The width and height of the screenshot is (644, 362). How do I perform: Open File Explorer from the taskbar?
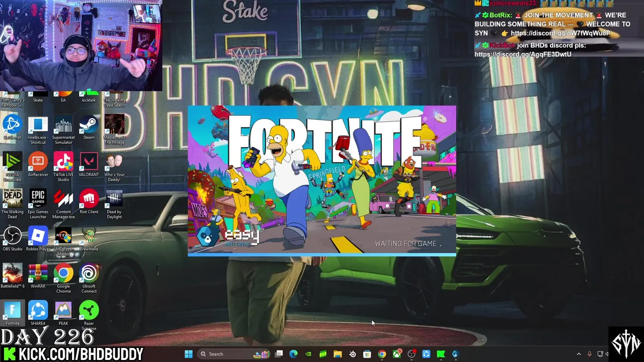[x=338, y=354]
